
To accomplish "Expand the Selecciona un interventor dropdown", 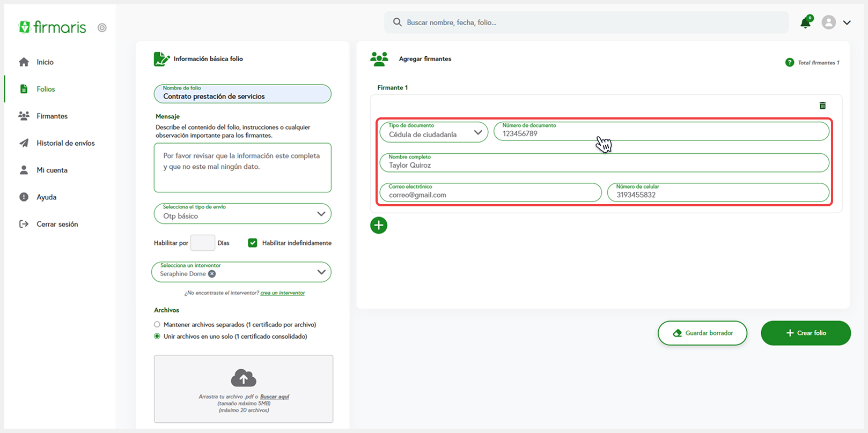I will click(x=321, y=272).
